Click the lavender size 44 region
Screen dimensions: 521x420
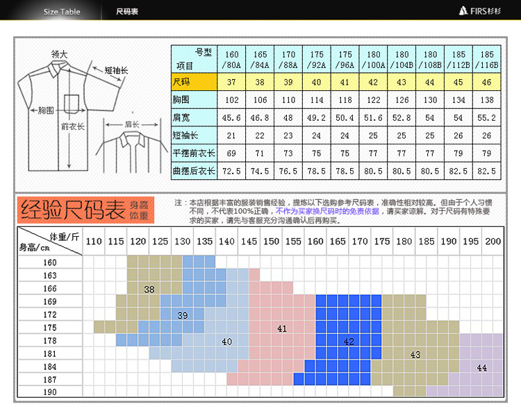pos(481,367)
